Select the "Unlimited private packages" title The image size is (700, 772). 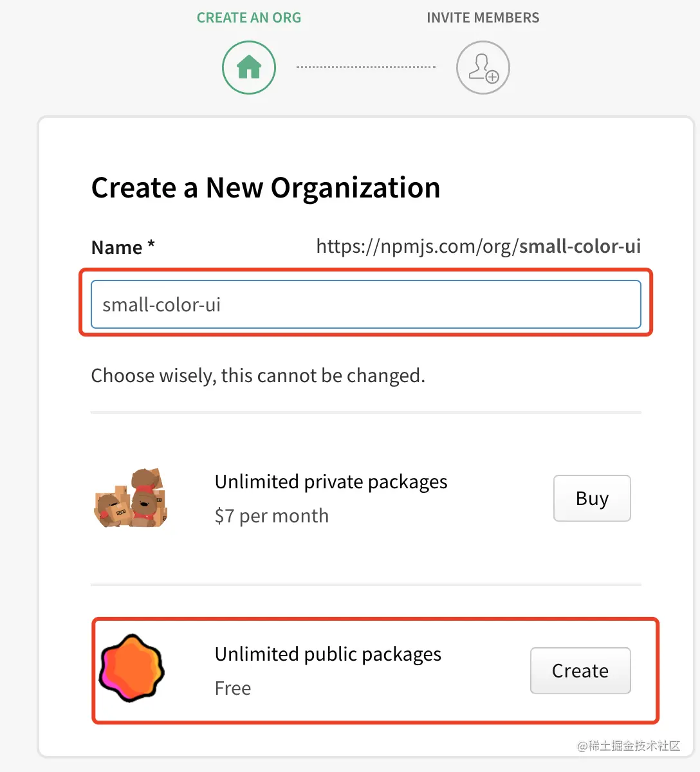click(x=331, y=482)
